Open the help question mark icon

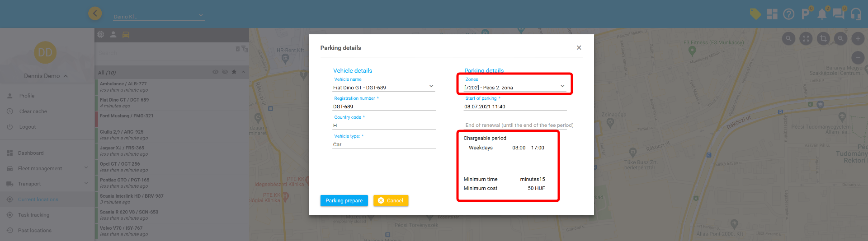(x=788, y=14)
